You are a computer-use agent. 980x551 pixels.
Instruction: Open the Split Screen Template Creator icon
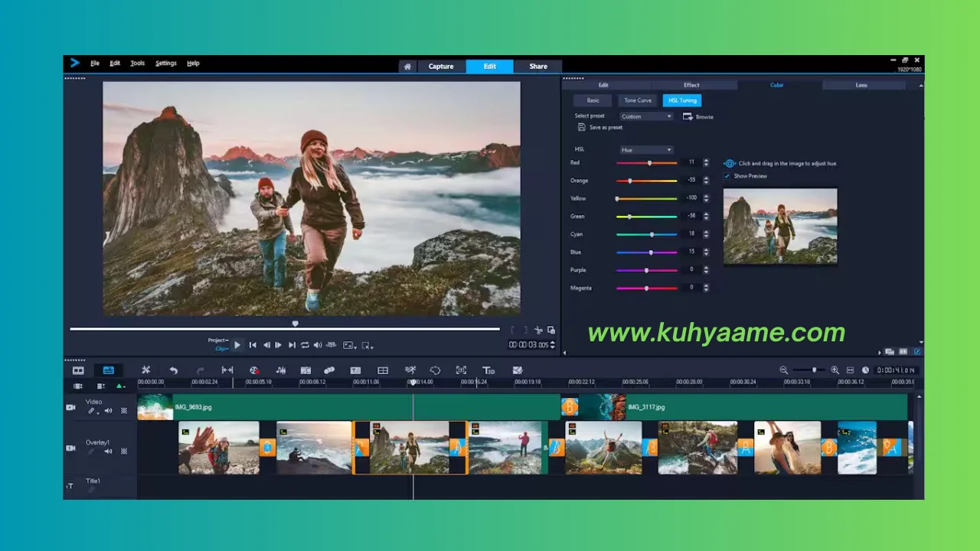click(x=383, y=370)
